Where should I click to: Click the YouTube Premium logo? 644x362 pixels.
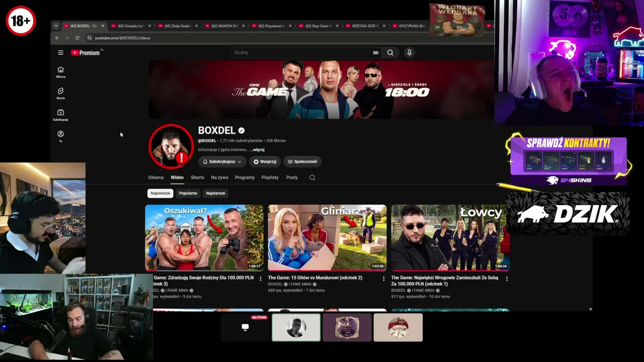click(x=86, y=52)
